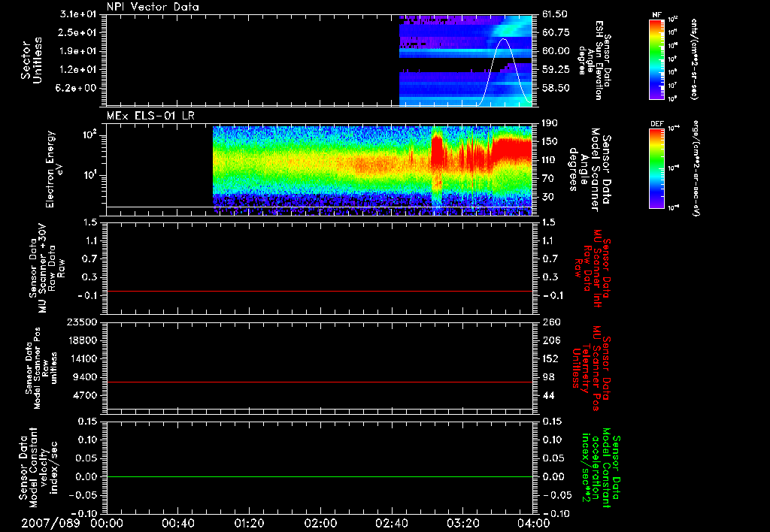This screenshot has height=532, width=770.
Task: Click the electron energy spectrogram plot
Action: click(x=372, y=171)
